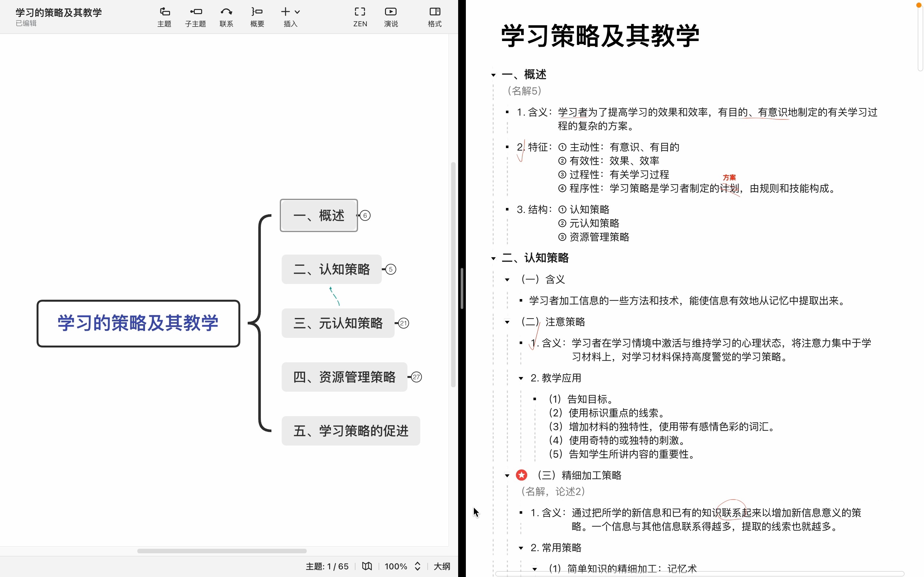Start 演说 presentation mode
Viewport: 924px width, 577px height.
pos(390,16)
